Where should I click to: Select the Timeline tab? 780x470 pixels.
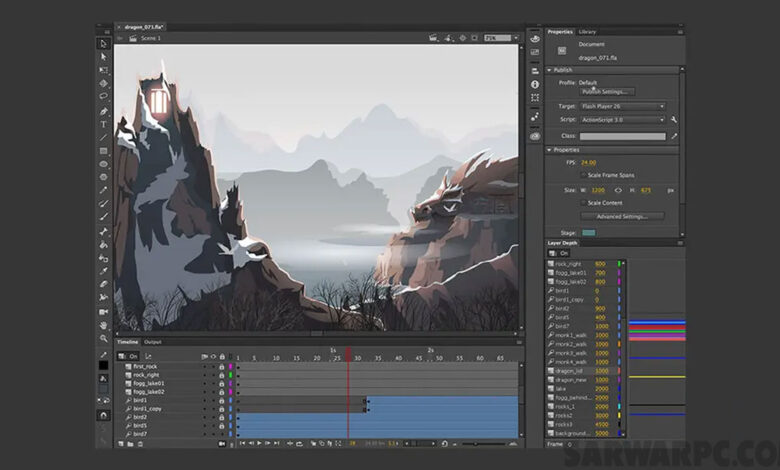(127, 342)
